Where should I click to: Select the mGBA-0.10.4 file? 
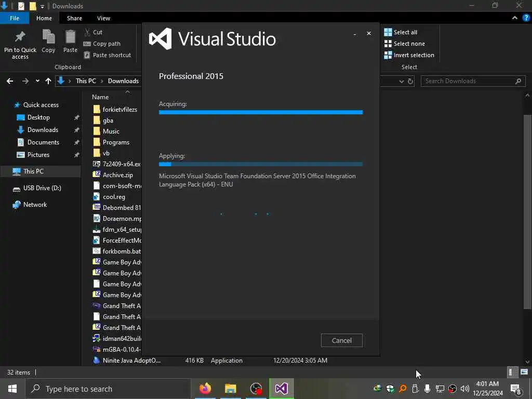coord(117,350)
